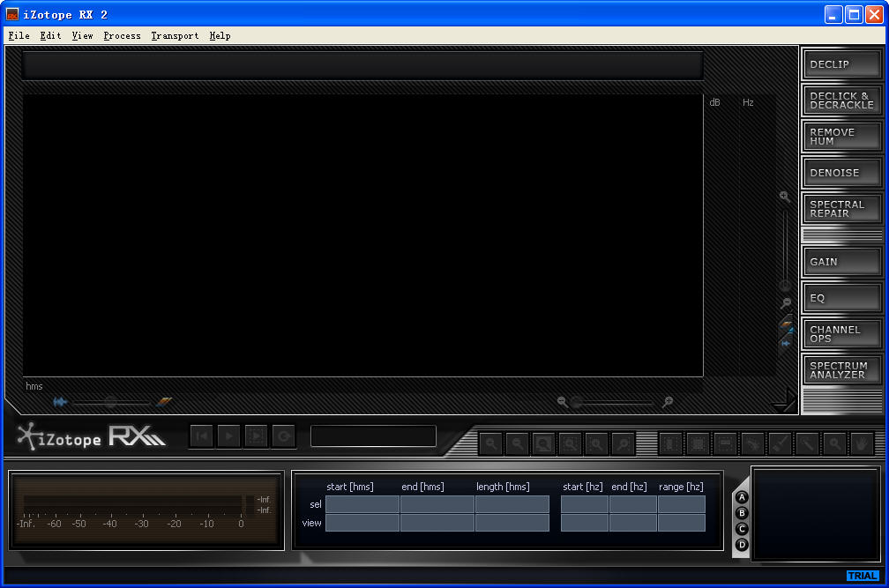Image resolution: width=889 pixels, height=588 pixels.
Task: Click the corner arrow below zoom controls
Action: [785, 400]
